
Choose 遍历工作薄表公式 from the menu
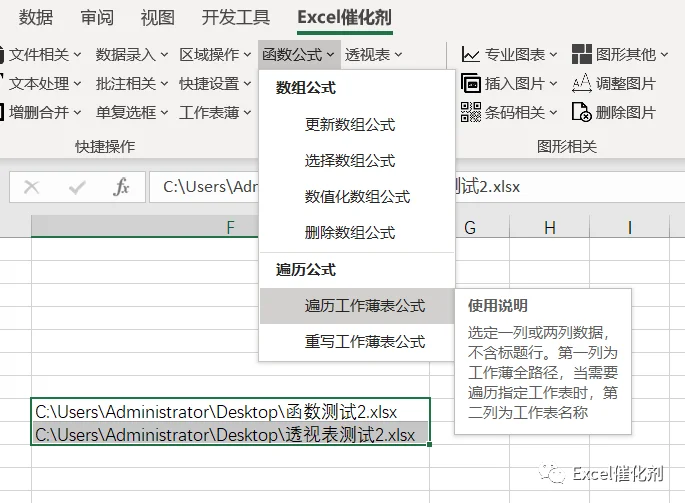pyautogui.click(x=357, y=305)
